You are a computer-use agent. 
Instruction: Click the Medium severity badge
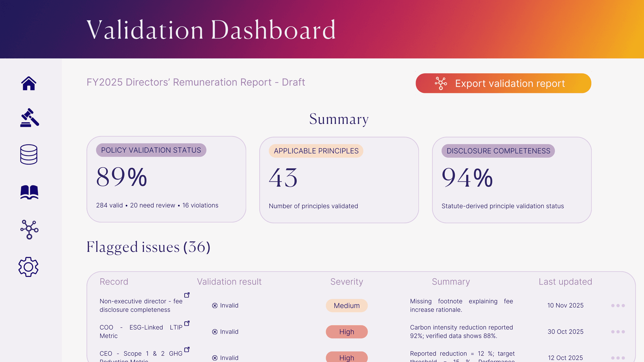tap(346, 306)
